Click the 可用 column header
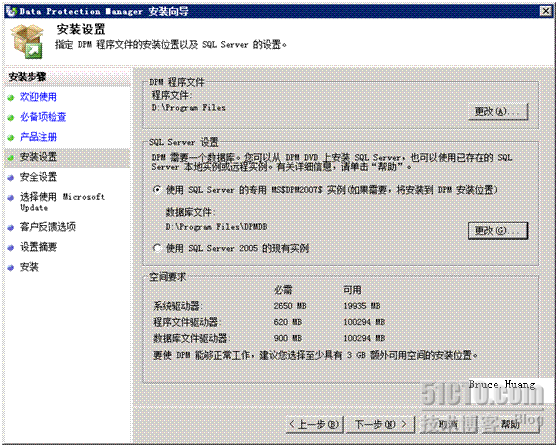This screenshot has width=558, height=447. click(x=352, y=290)
